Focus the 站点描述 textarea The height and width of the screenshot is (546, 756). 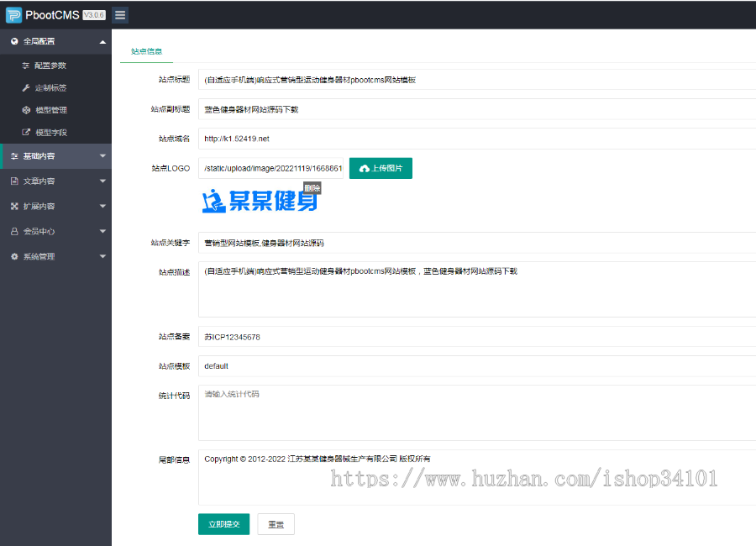(x=477, y=290)
